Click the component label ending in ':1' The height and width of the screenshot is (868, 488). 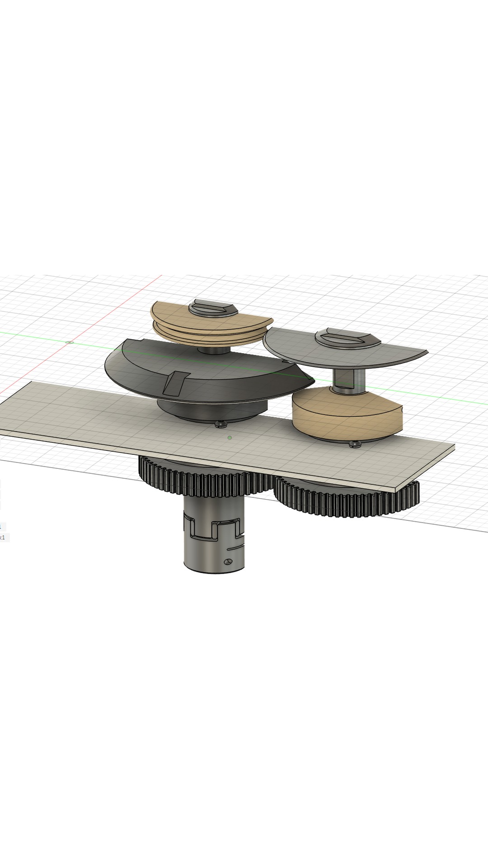[2, 538]
